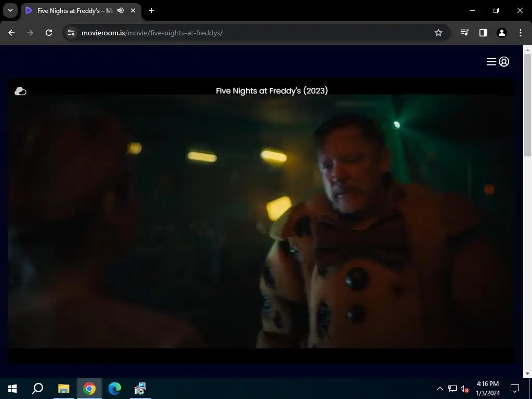Open the Windows notification center
The width and height of the screenshot is (532, 399).
[515, 389]
